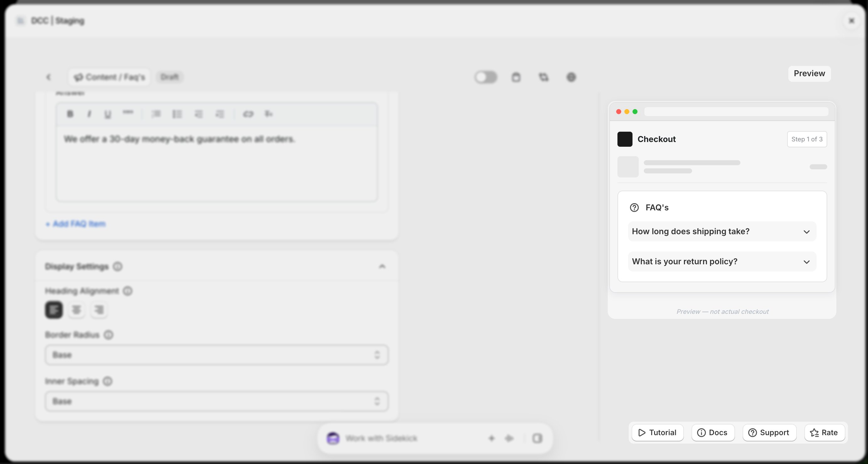The image size is (868, 464).
Task: Click the duplicate icon beside the trash icon
Action: click(x=543, y=77)
